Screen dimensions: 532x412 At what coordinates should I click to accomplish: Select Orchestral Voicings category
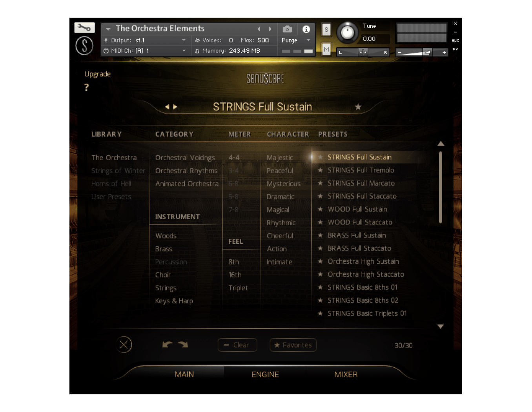tap(185, 157)
